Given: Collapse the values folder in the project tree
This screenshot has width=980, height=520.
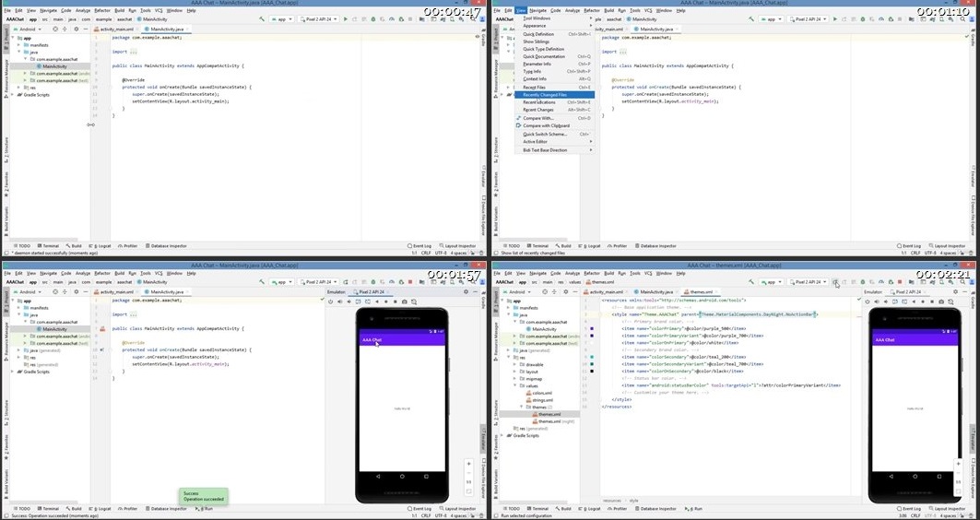Looking at the screenshot, I should coord(515,386).
